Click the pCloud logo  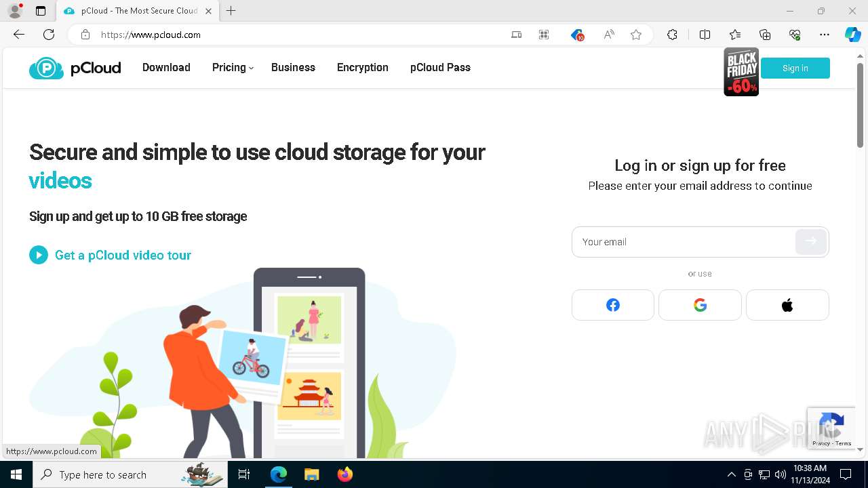point(75,68)
